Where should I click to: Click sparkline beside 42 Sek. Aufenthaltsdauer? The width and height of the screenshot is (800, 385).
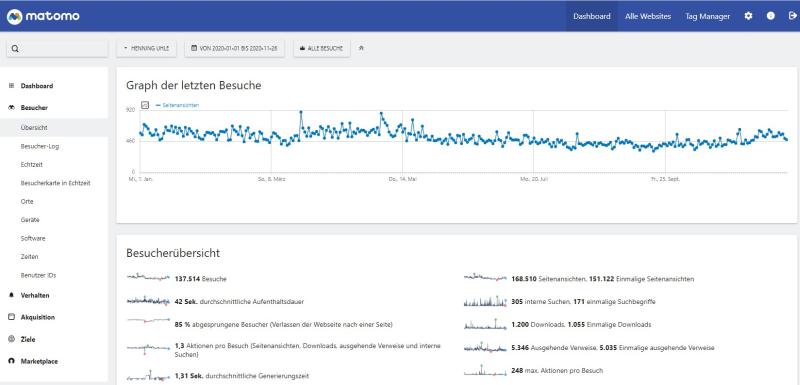coord(148,300)
